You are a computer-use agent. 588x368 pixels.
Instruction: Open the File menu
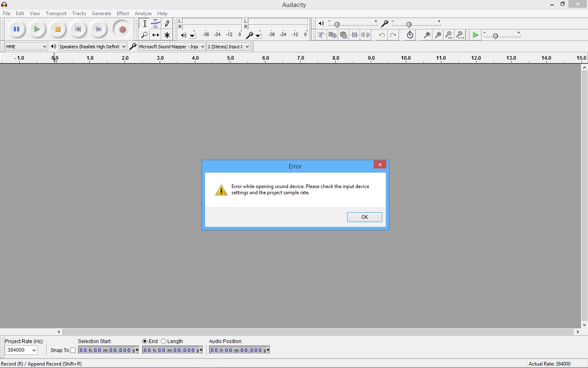coord(7,13)
